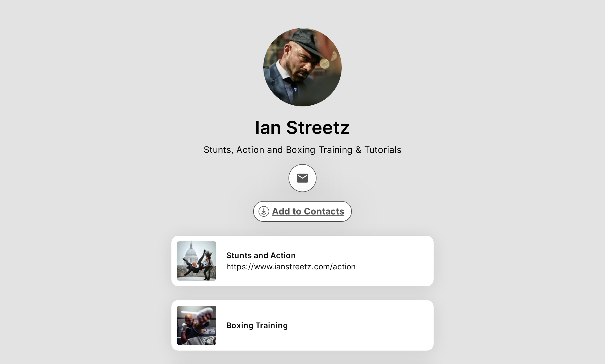
Task: Click the boxer punching image on the second card
Action: point(196,325)
